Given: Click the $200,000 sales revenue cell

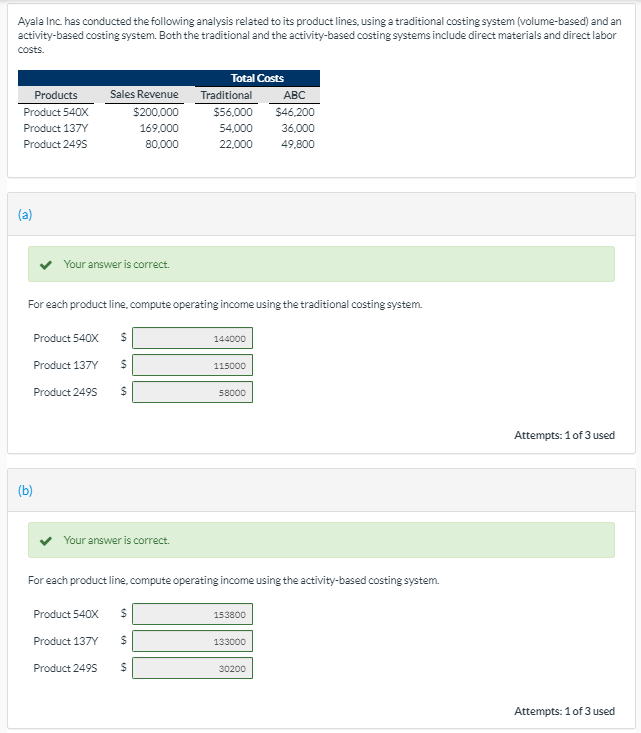Looking at the screenshot, I should [x=156, y=112].
